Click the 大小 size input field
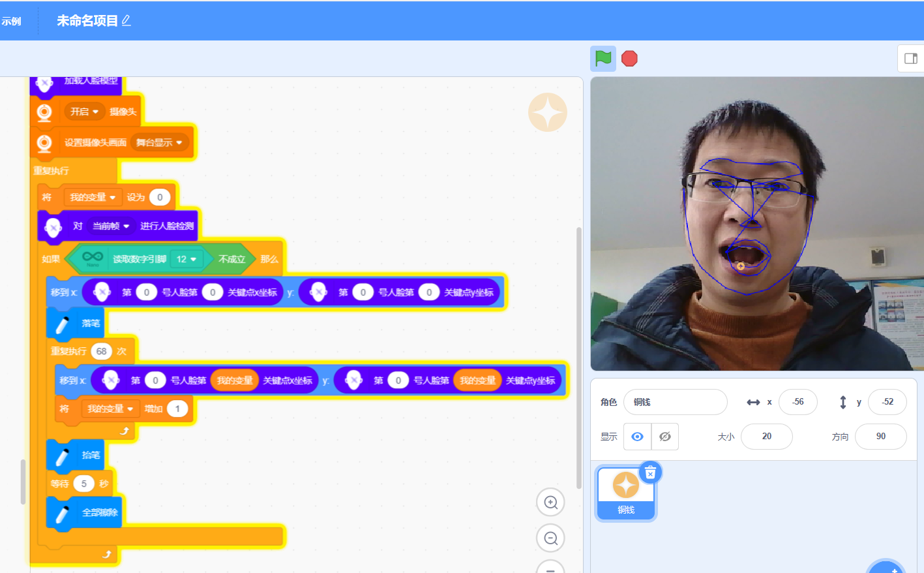This screenshot has height=573, width=924. pos(766,437)
